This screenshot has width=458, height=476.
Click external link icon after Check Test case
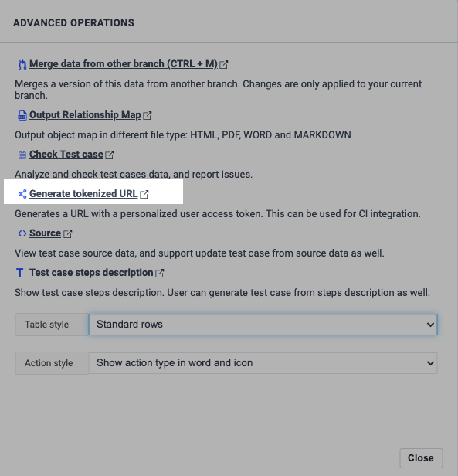pos(110,155)
